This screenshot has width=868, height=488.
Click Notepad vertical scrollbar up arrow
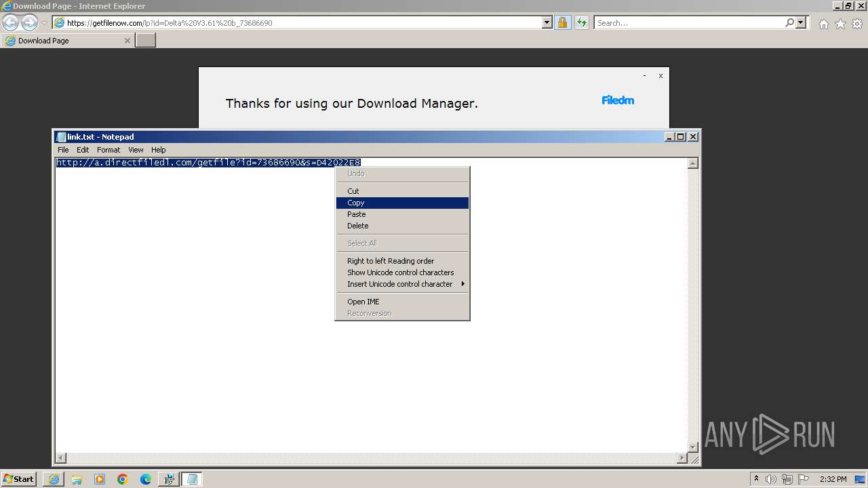point(692,163)
